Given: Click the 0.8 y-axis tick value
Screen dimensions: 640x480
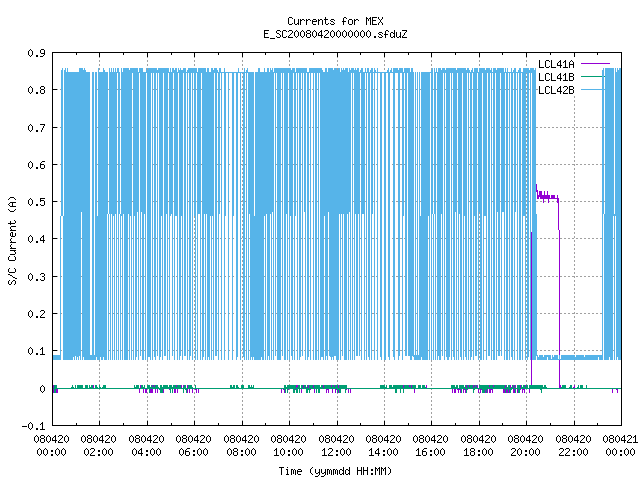Looking at the screenshot, I should [x=37, y=90].
